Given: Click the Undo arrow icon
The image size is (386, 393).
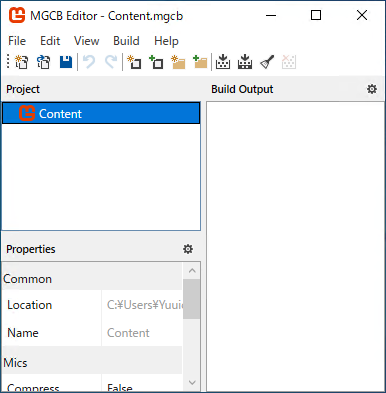Looking at the screenshot, I should (x=89, y=62).
